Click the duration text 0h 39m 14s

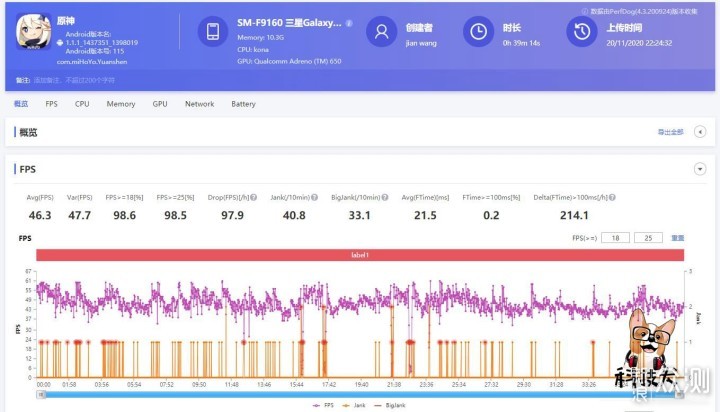[521, 43]
